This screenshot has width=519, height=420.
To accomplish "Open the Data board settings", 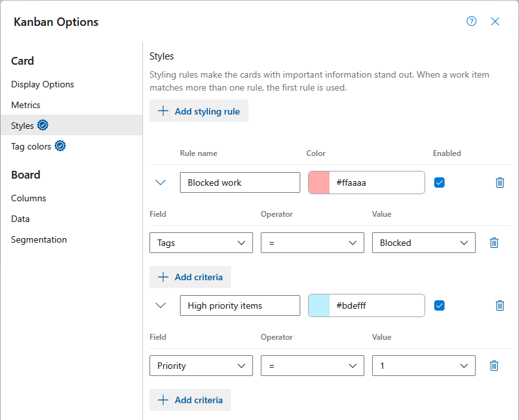I will pyautogui.click(x=20, y=219).
